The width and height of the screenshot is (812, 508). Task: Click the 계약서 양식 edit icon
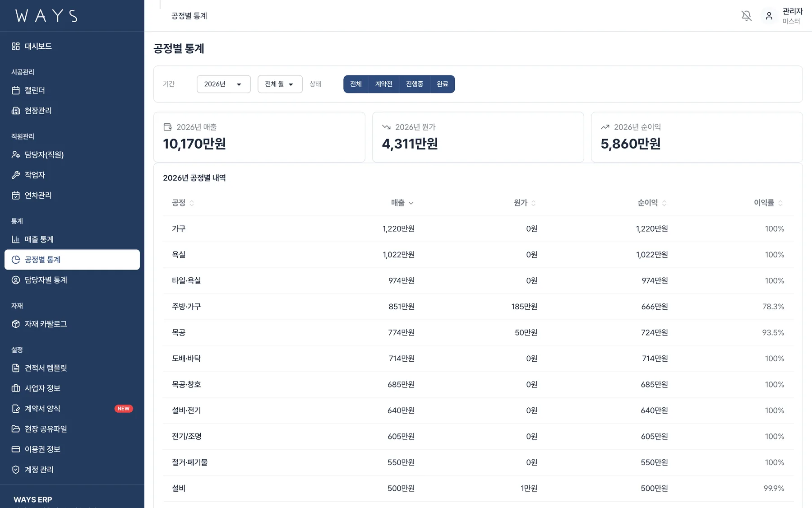click(x=16, y=409)
